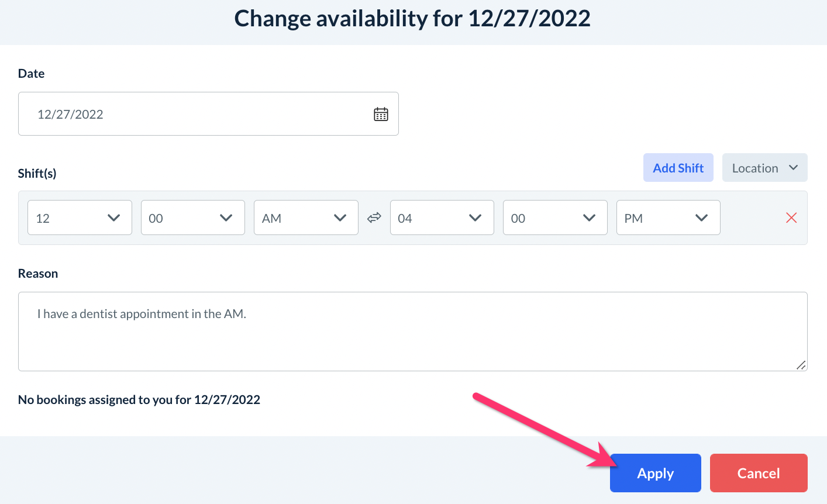This screenshot has width=827, height=504.
Task: Change the end time PM selector
Action: click(668, 218)
